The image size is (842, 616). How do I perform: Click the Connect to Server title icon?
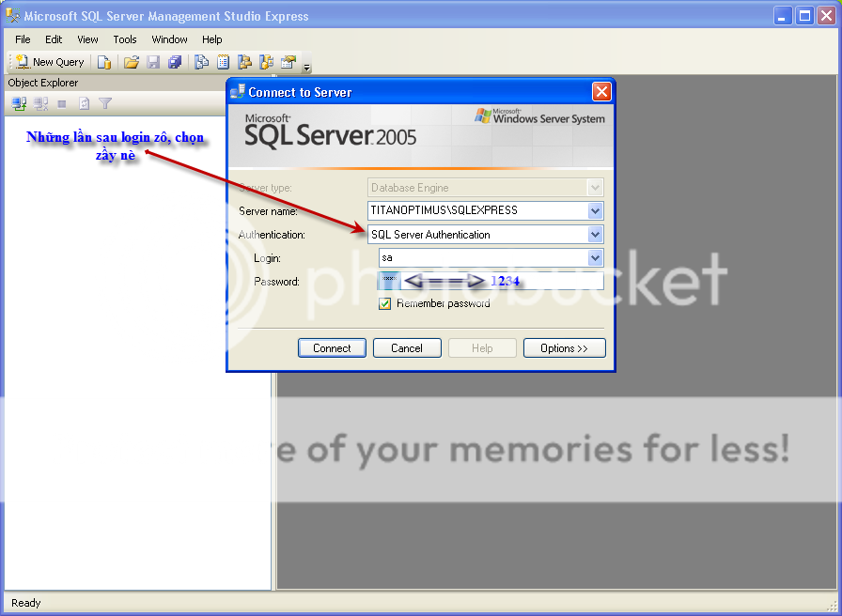[238, 92]
